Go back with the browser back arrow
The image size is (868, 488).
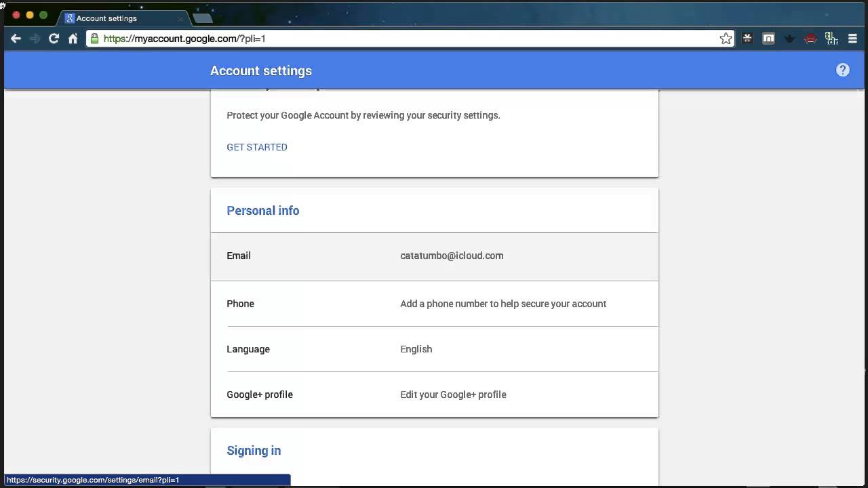pos(16,39)
